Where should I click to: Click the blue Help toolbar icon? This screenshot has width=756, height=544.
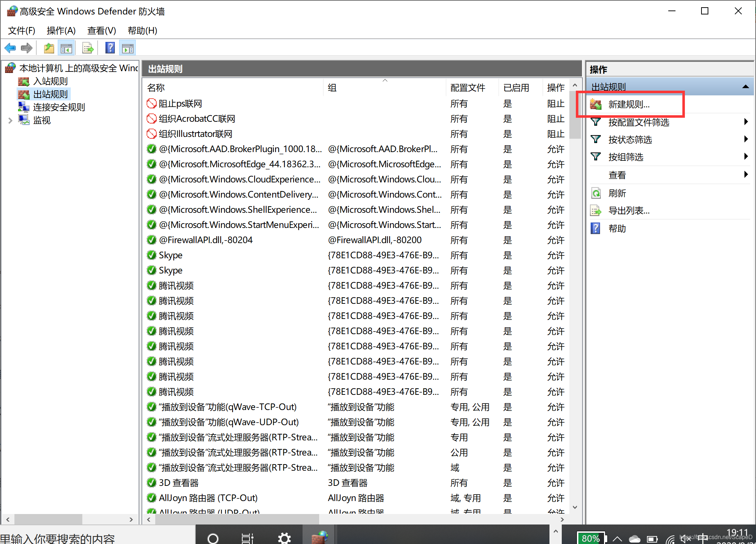110,48
